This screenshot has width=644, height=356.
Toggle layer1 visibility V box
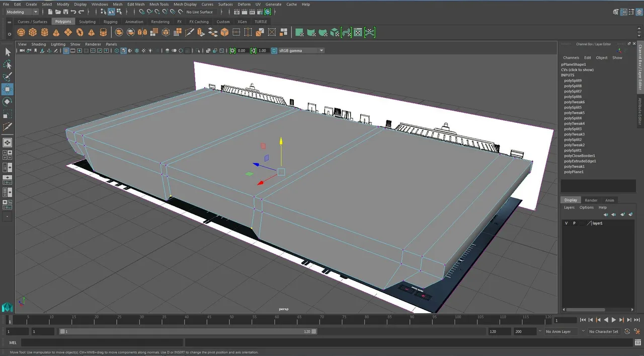(566, 223)
